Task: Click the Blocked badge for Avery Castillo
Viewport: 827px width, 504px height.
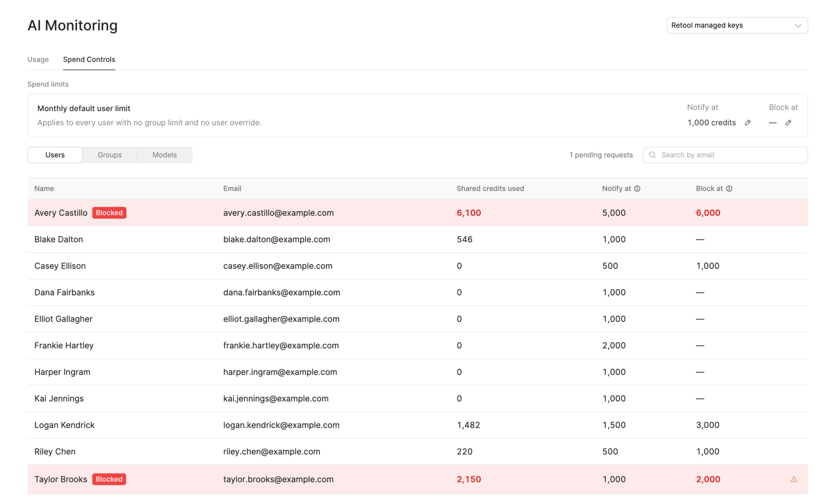Action: (109, 213)
